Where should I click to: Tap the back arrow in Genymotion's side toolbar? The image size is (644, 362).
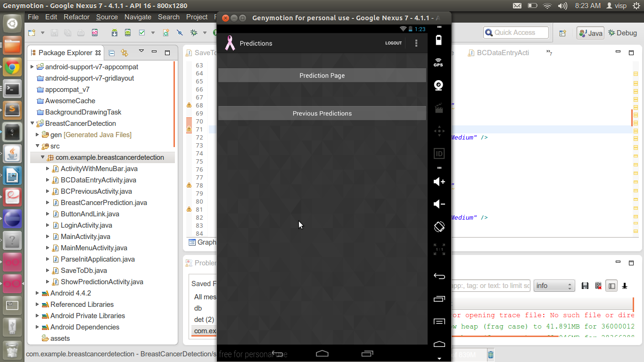(439, 276)
